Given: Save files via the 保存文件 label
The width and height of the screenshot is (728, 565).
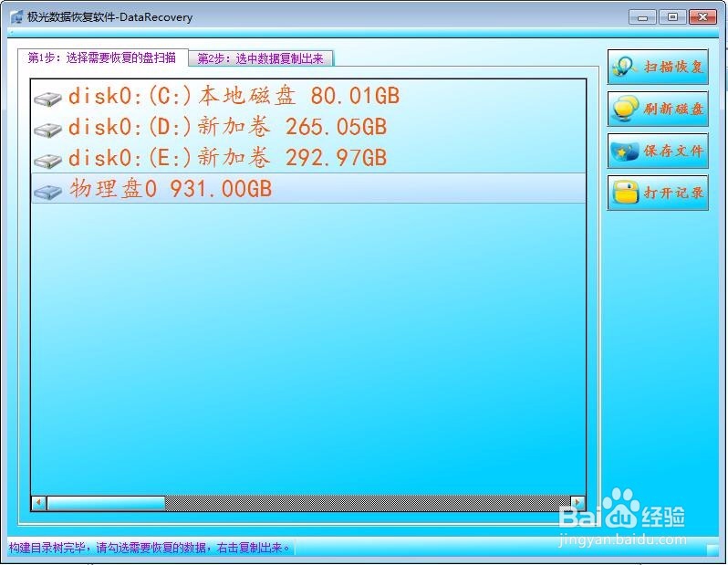Looking at the screenshot, I should click(673, 151).
